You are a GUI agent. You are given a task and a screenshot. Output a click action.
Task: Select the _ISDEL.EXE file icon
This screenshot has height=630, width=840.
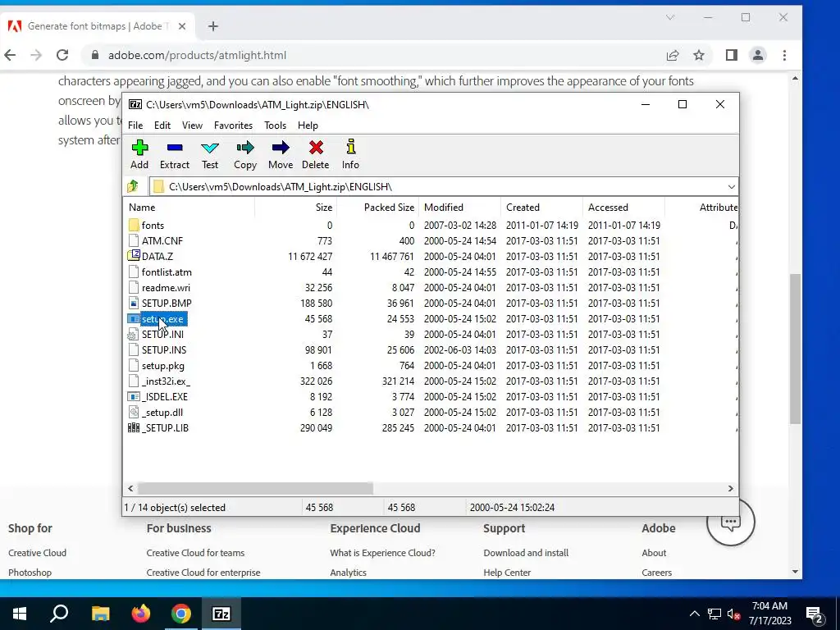coord(134,397)
